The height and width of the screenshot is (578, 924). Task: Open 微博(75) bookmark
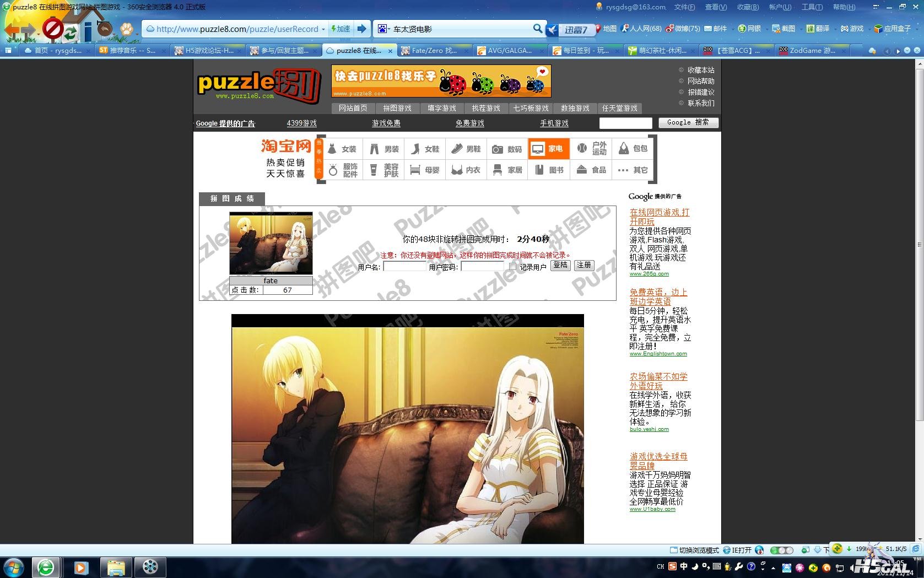pyautogui.click(x=683, y=29)
